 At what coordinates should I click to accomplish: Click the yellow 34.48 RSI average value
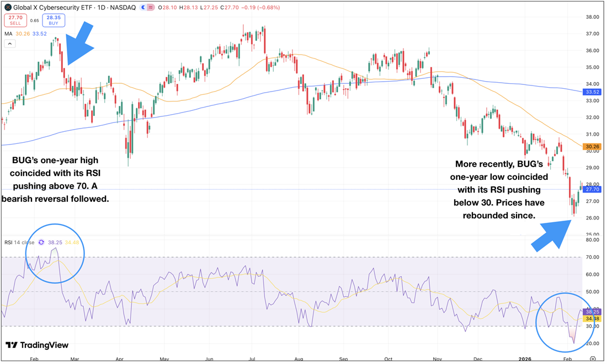click(x=592, y=319)
